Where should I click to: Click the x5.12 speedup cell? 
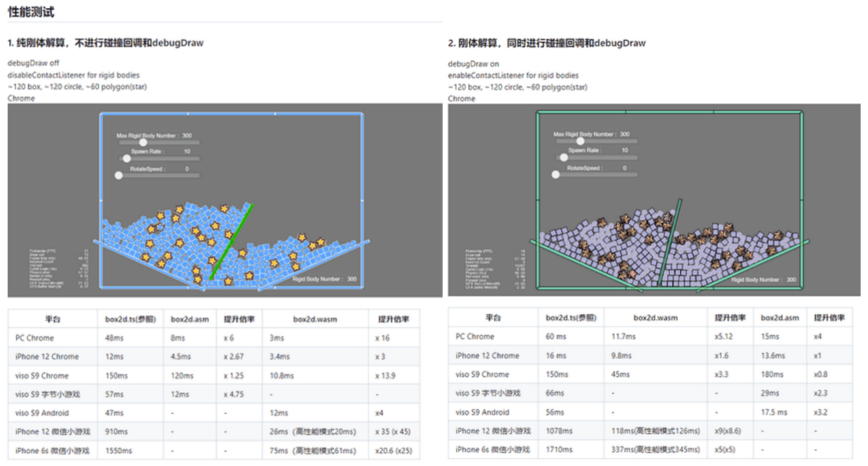point(730,337)
